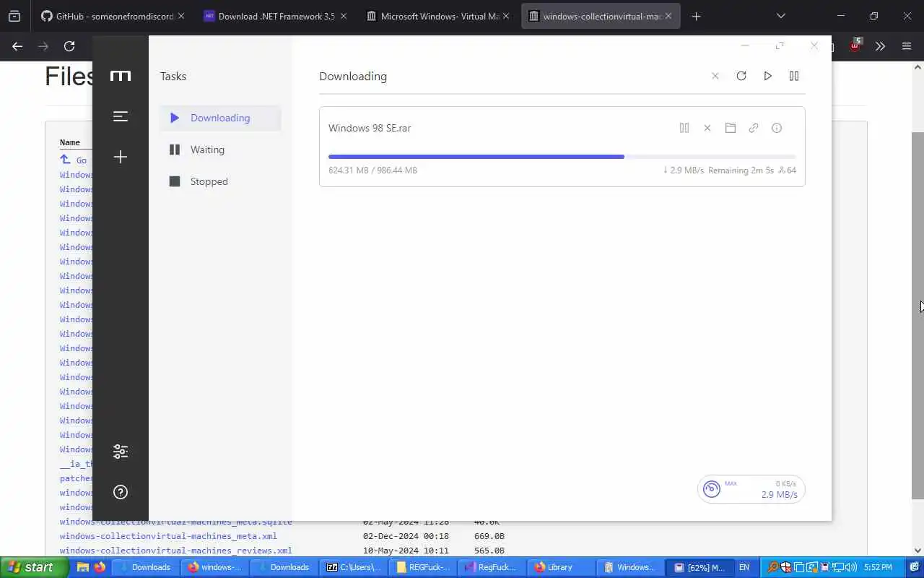
Task: Select the Downloading task category
Action: 220,118
